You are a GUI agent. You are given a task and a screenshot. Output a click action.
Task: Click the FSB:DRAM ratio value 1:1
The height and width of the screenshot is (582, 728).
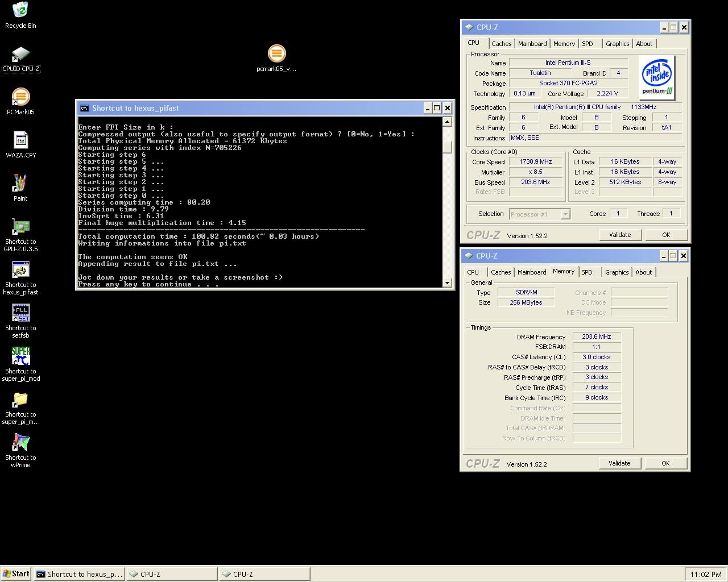click(x=597, y=347)
